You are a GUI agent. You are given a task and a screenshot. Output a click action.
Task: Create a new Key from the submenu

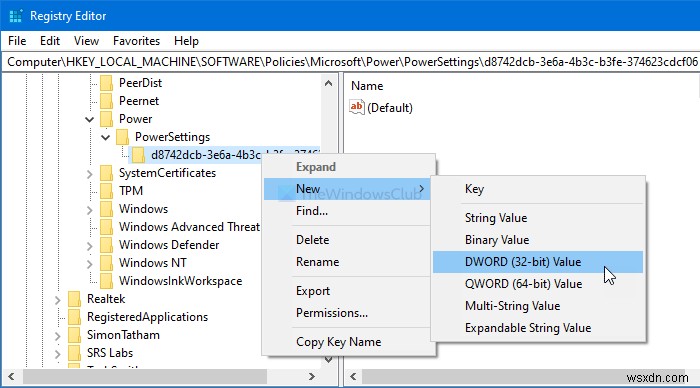coord(538,189)
